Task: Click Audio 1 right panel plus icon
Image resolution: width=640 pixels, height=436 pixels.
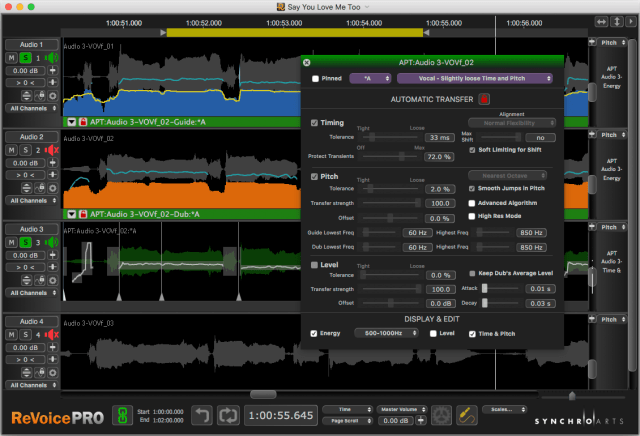Action: [x=592, y=42]
